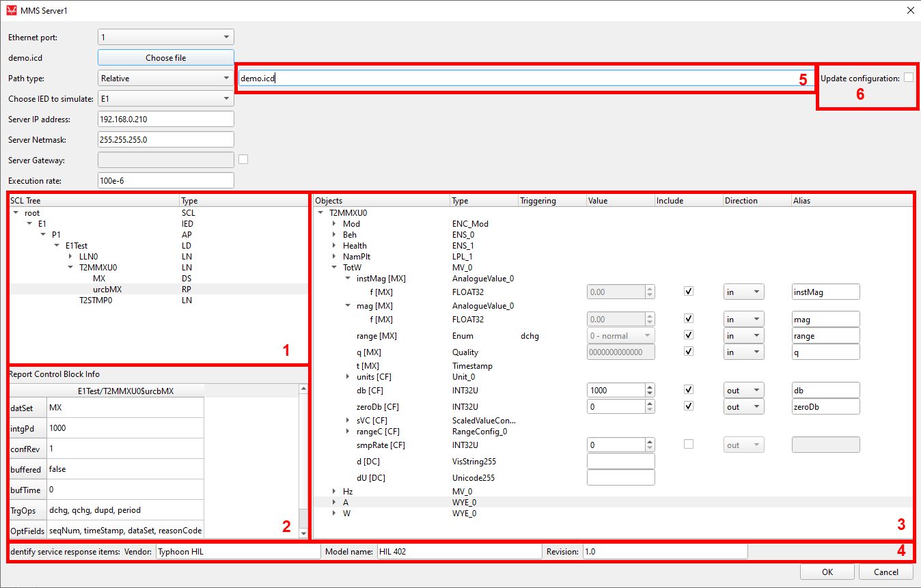Enable the Update configuration checkbox

[x=908, y=78]
